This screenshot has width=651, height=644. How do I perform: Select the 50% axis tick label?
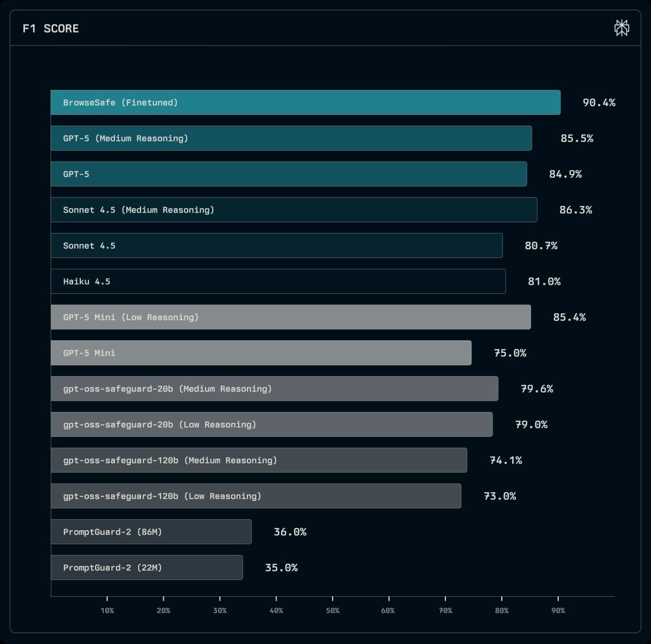[x=333, y=610]
